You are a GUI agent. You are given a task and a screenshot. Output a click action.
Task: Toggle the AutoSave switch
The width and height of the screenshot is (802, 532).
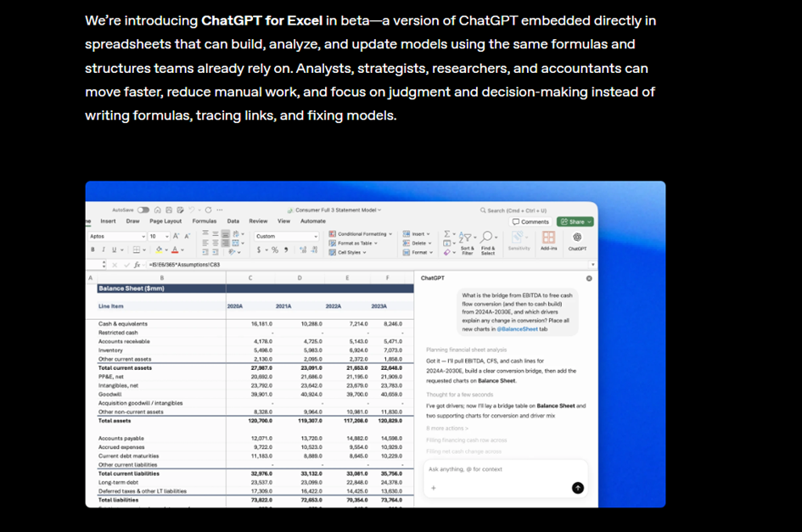coord(143,210)
